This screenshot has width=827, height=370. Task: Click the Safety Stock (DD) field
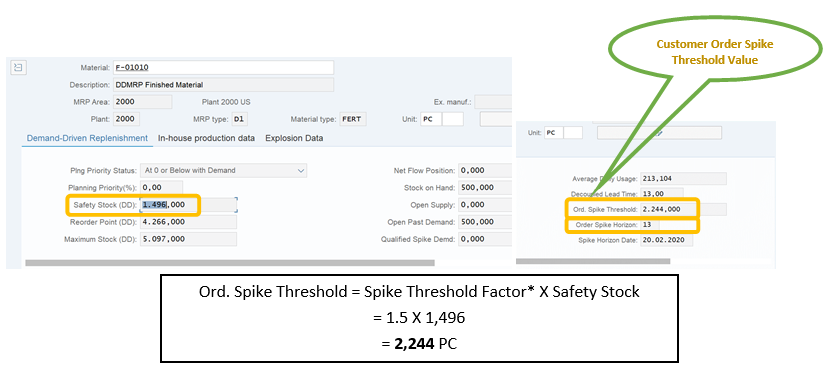188,205
